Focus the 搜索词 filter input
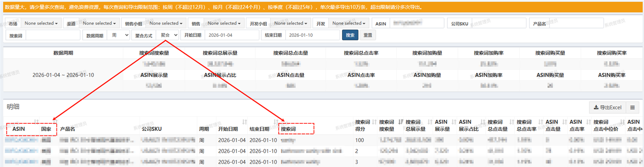 53,35
